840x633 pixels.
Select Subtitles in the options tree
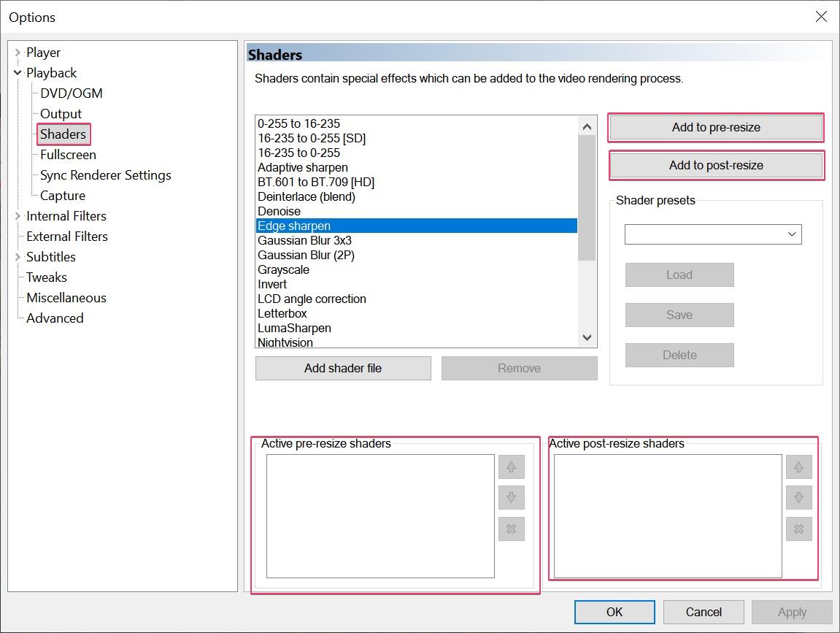[x=51, y=256]
